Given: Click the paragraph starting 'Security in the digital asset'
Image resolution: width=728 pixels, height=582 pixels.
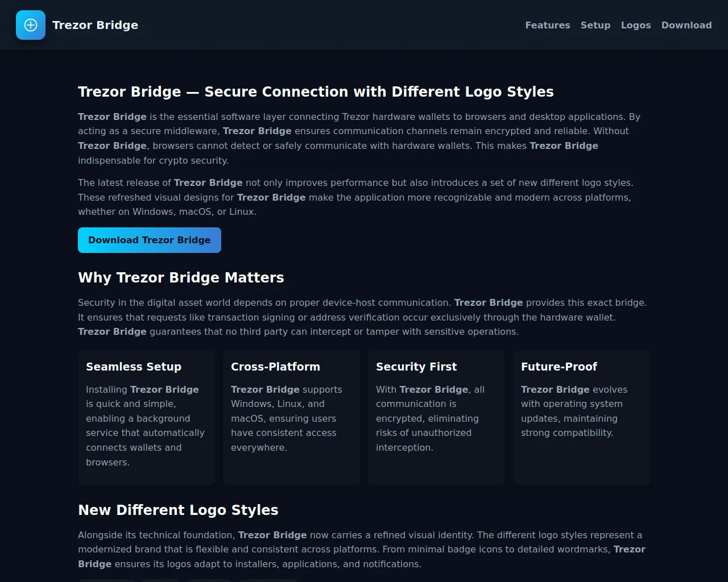Looking at the screenshot, I should coord(363,317).
